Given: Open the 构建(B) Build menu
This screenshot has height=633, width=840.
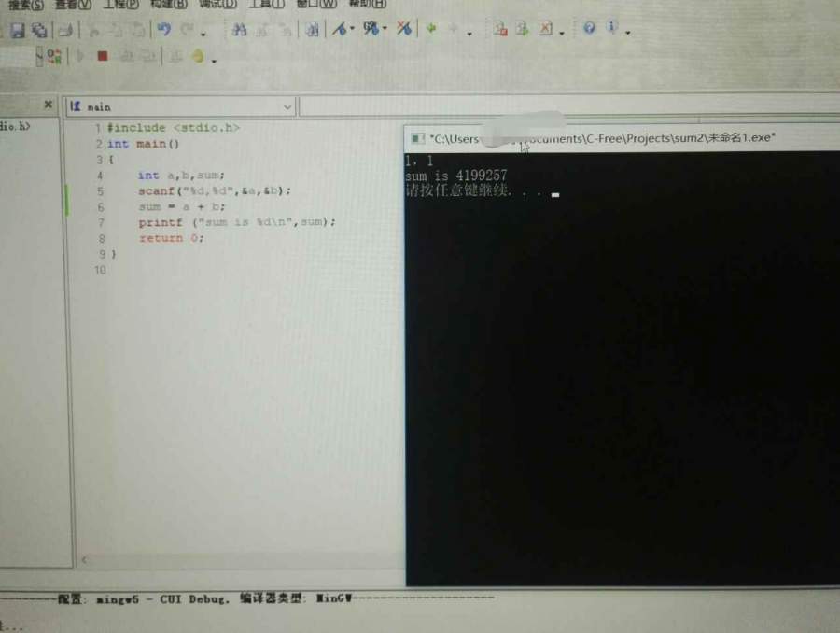Looking at the screenshot, I should 169,4.
